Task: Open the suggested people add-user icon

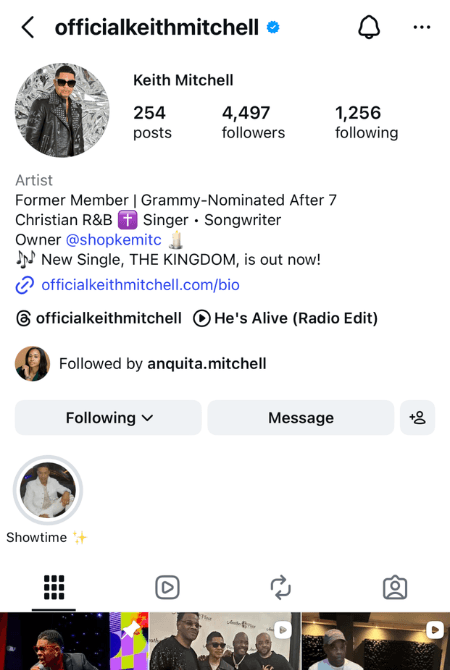Action: (418, 417)
